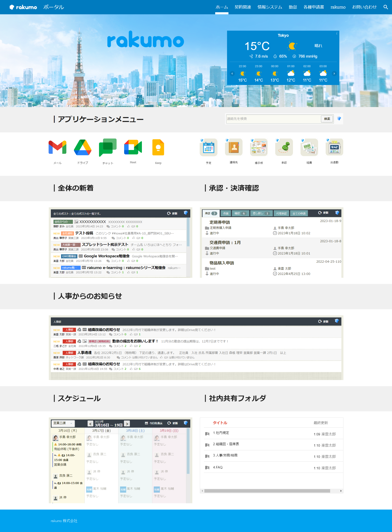392x532 pixels.
Task: Click the 連絡先を検索 input field
Action: 273,119
